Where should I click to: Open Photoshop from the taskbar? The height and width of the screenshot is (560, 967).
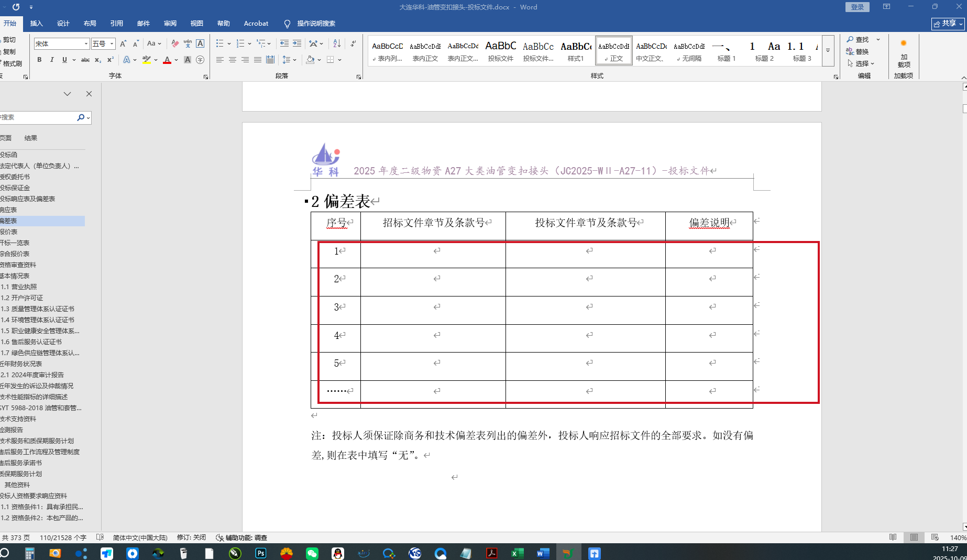[x=261, y=553]
